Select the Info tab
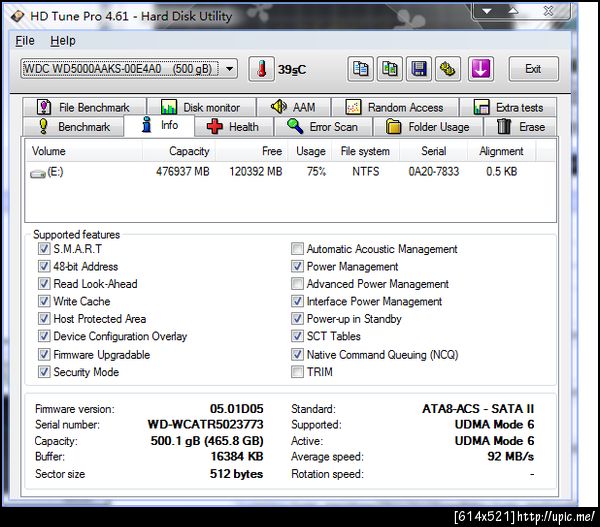 point(159,125)
